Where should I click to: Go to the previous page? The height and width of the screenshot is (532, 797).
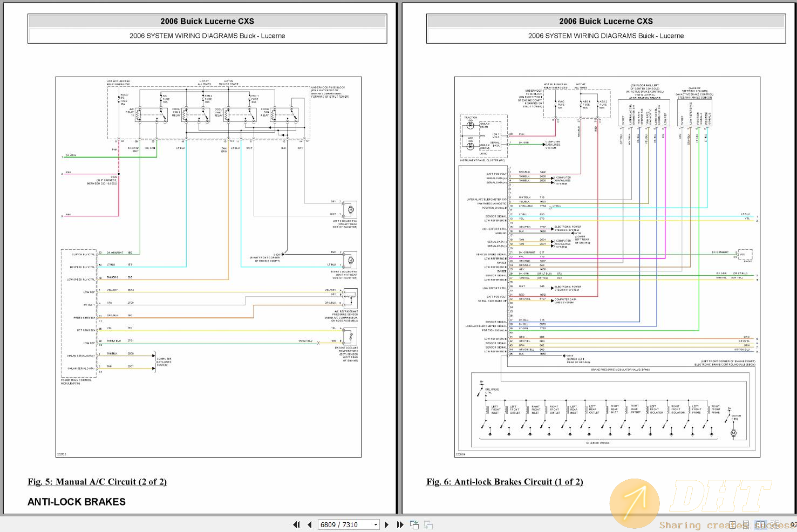310,524
